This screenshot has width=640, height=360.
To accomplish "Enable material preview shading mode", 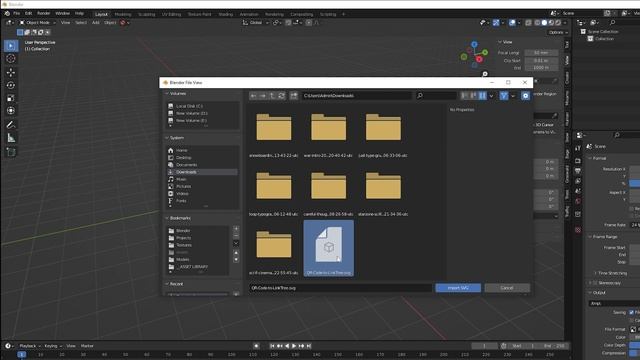I will (x=551, y=23).
